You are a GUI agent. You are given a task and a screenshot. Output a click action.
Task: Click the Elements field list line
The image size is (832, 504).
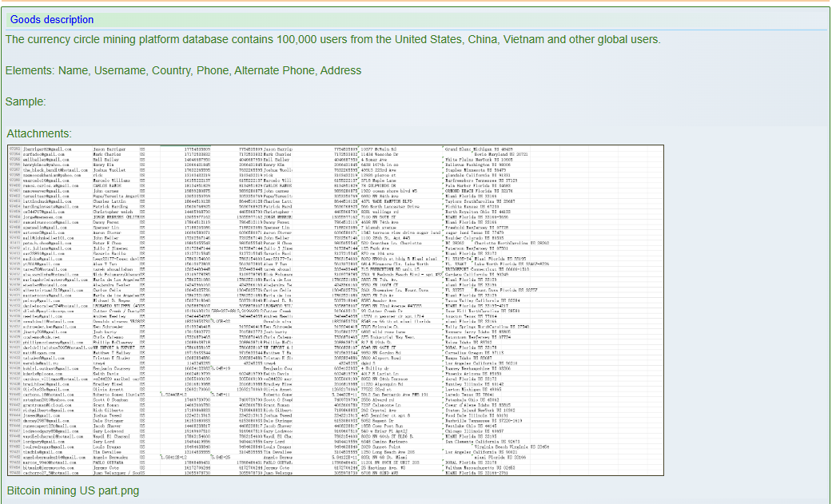click(x=183, y=70)
